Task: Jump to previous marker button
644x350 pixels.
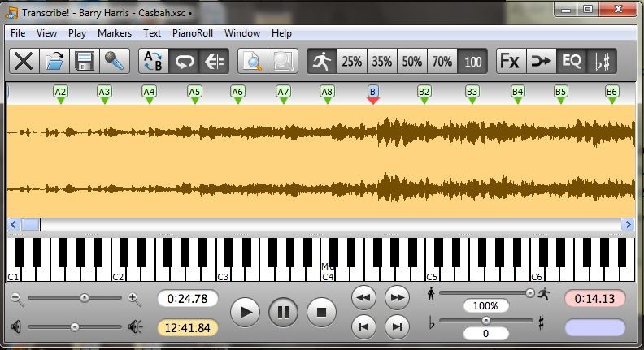Action: (x=364, y=327)
